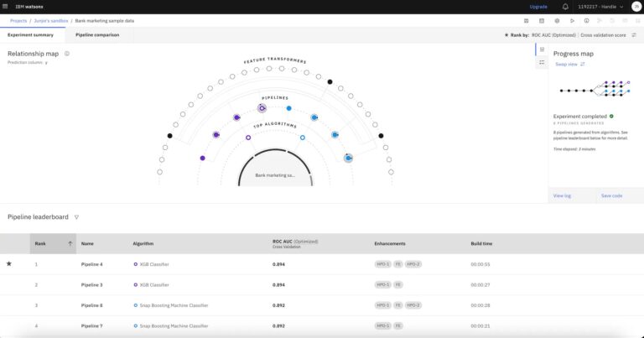Click the Bank marketing sample data breadcrumb text
Viewport: 644px width, 338px height.
pos(104,20)
